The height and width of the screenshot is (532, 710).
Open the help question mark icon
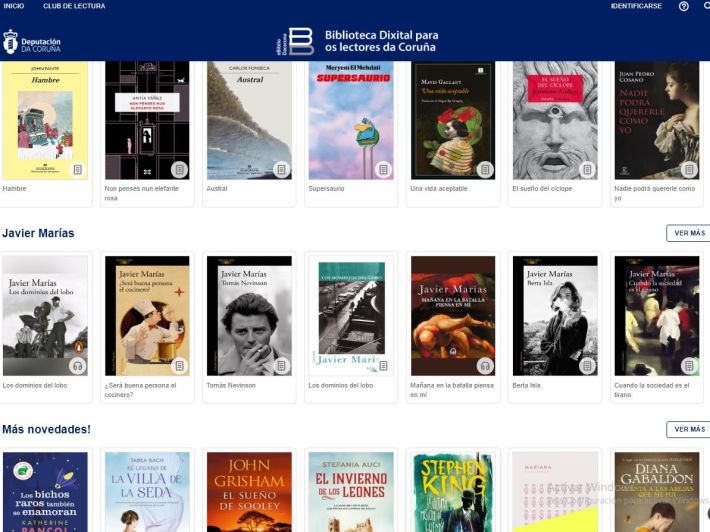pyautogui.click(x=684, y=6)
